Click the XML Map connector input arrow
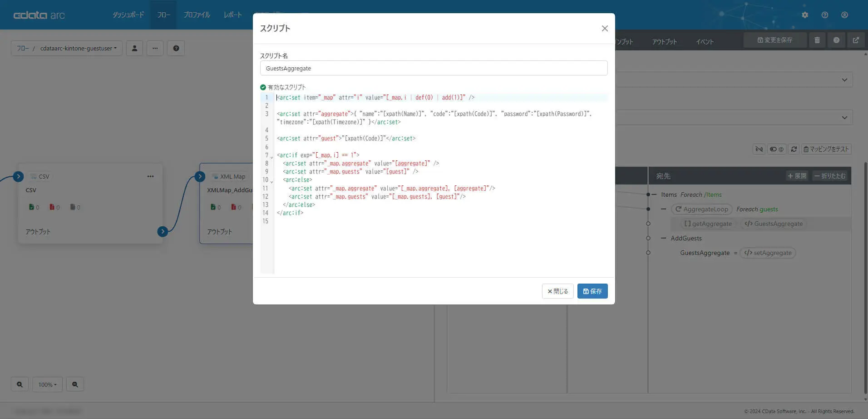Screen dimensions: 868x419 click(x=200, y=176)
